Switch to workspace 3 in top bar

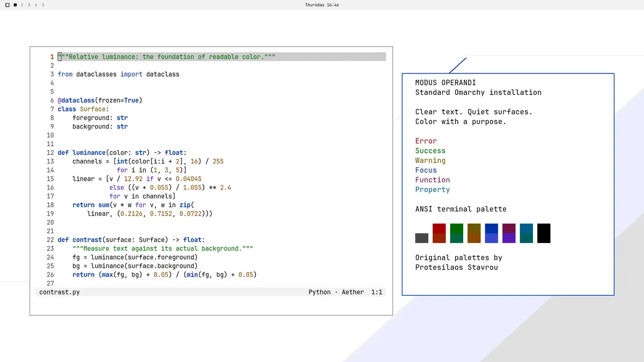(x=29, y=5)
